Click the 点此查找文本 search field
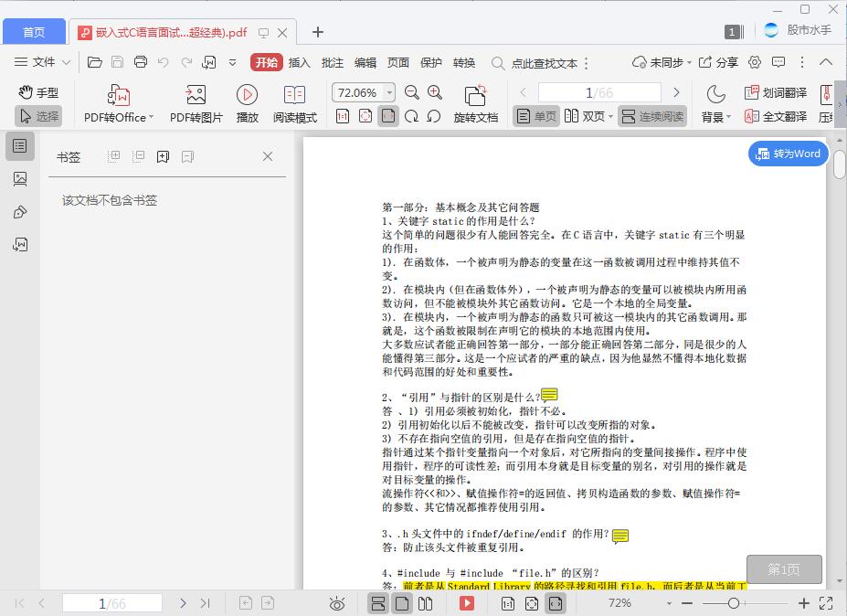 coord(545,64)
